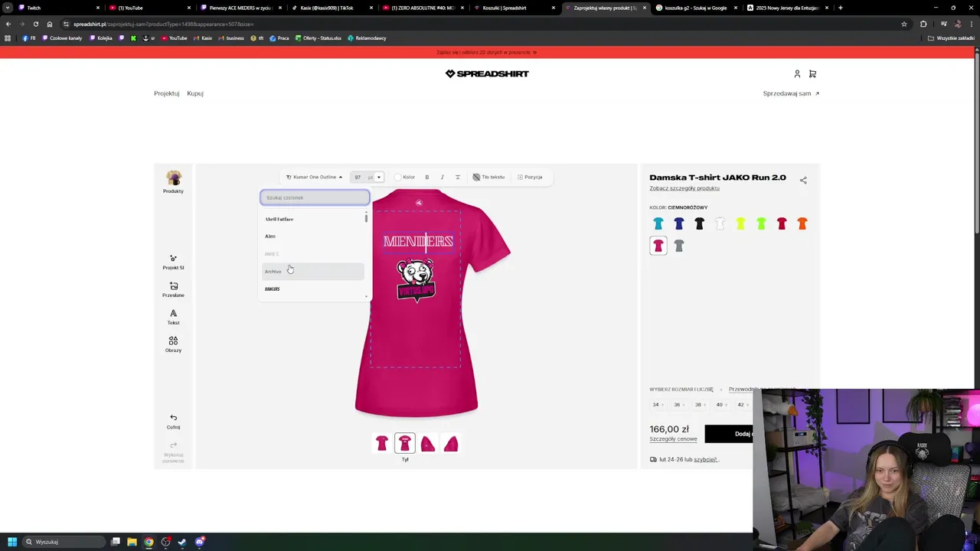The height and width of the screenshot is (551, 980).
Task: Open the font size unit dropdown
Action: [378, 177]
